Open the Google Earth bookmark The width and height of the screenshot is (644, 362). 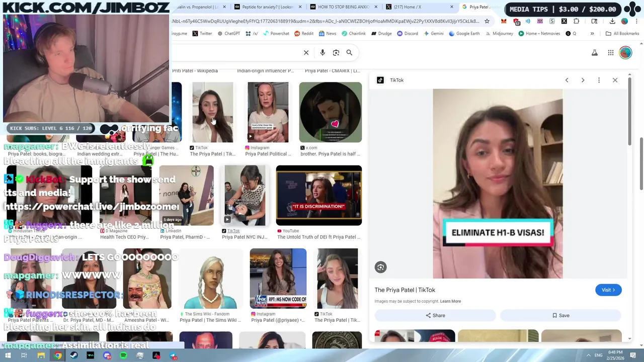pos(464,34)
